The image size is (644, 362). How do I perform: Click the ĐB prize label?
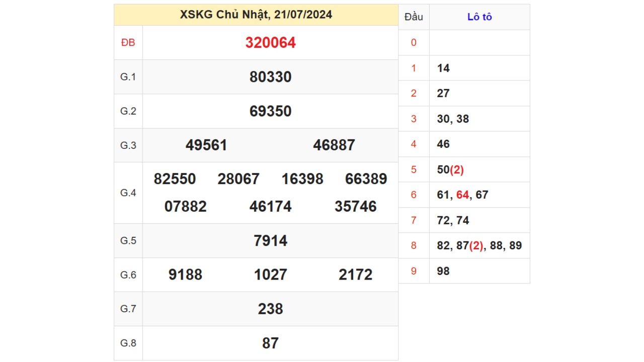[x=128, y=43]
